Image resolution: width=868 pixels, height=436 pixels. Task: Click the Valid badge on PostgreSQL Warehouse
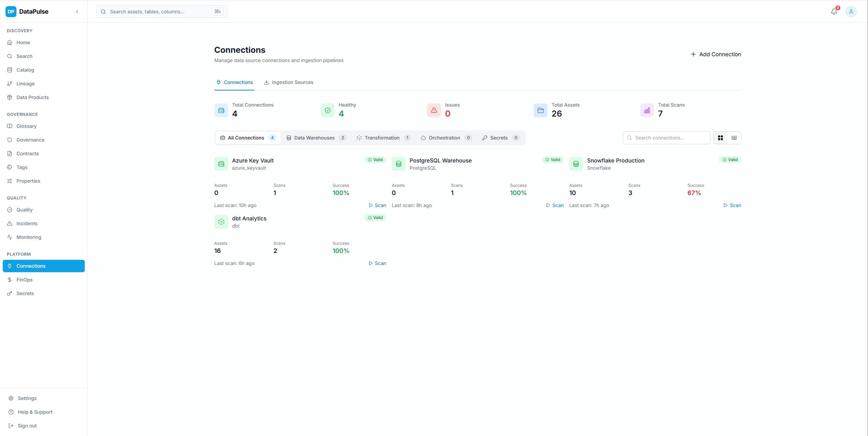tap(552, 160)
